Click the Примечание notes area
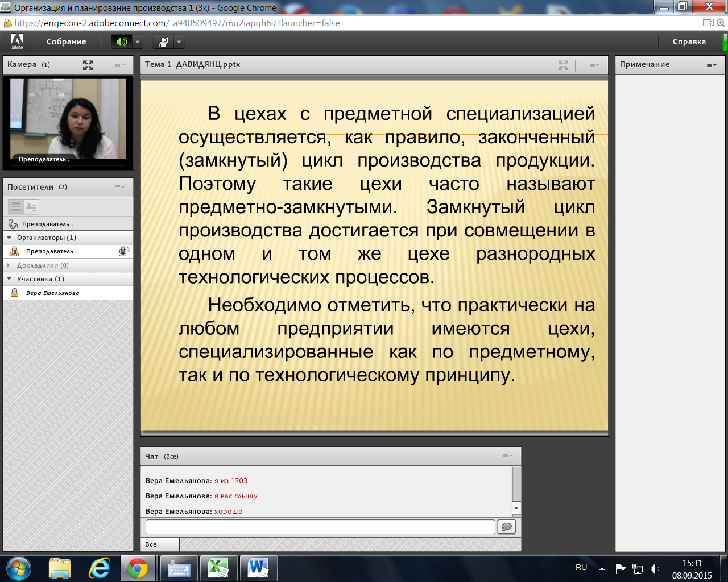The image size is (728, 582). click(x=670, y=313)
